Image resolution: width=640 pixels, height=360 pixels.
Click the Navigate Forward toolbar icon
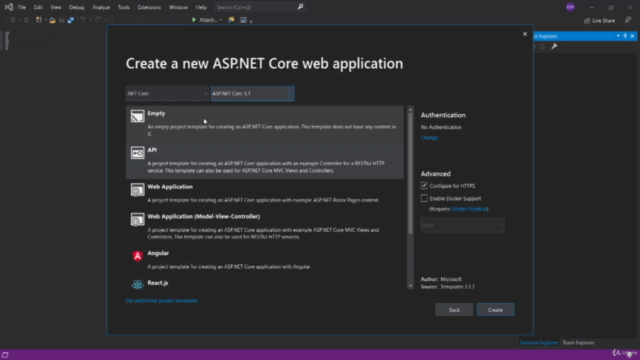[26, 20]
